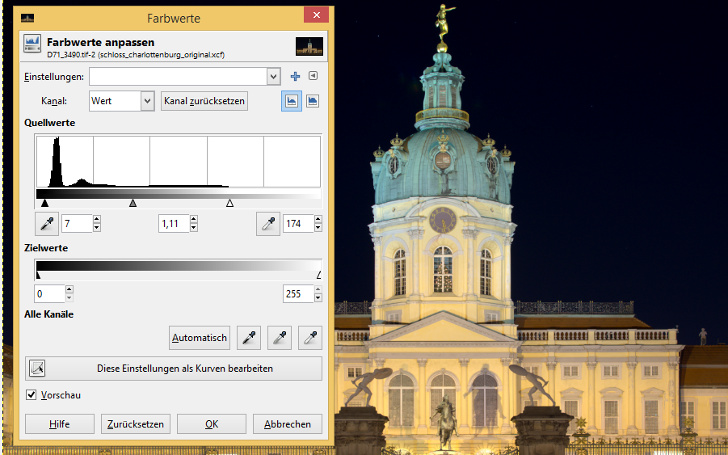Decrease the white point value 174 with the down arrow

318,228
